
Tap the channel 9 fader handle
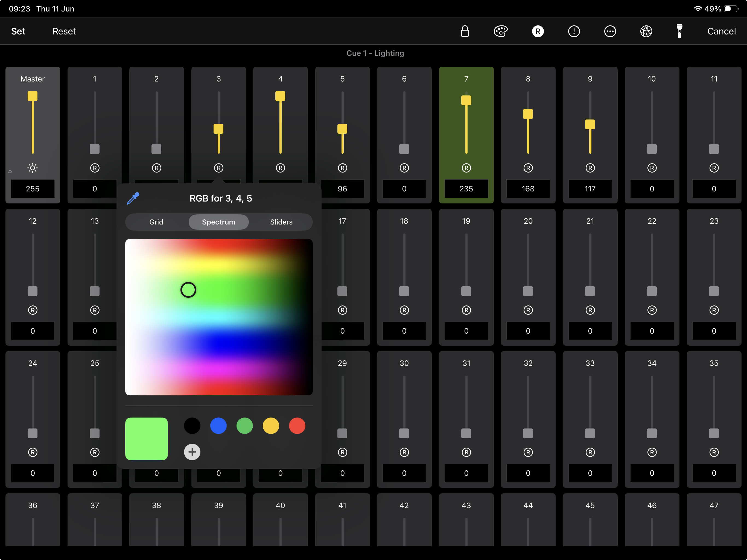590,124
